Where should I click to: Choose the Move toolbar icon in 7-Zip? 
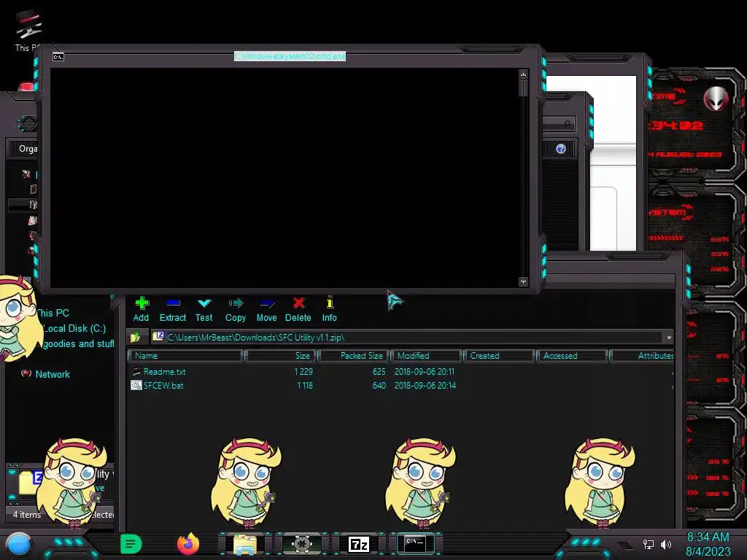pyautogui.click(x=266, y=309)
